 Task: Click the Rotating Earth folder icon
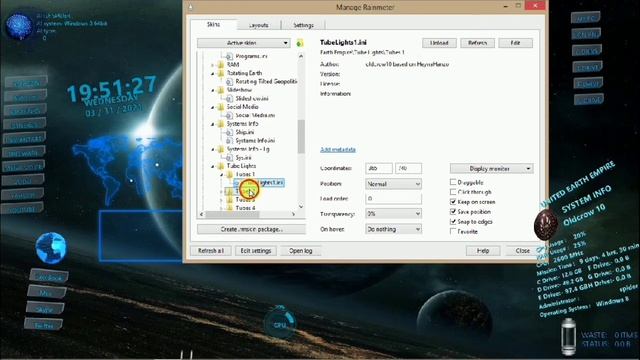[x=221, y=73]
